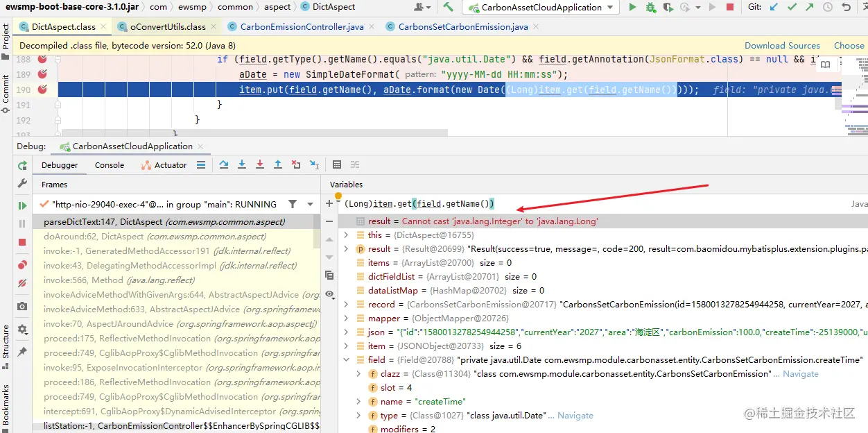
Task: Toggle the breakpoint on line 189
Action: tap(42, 74)
